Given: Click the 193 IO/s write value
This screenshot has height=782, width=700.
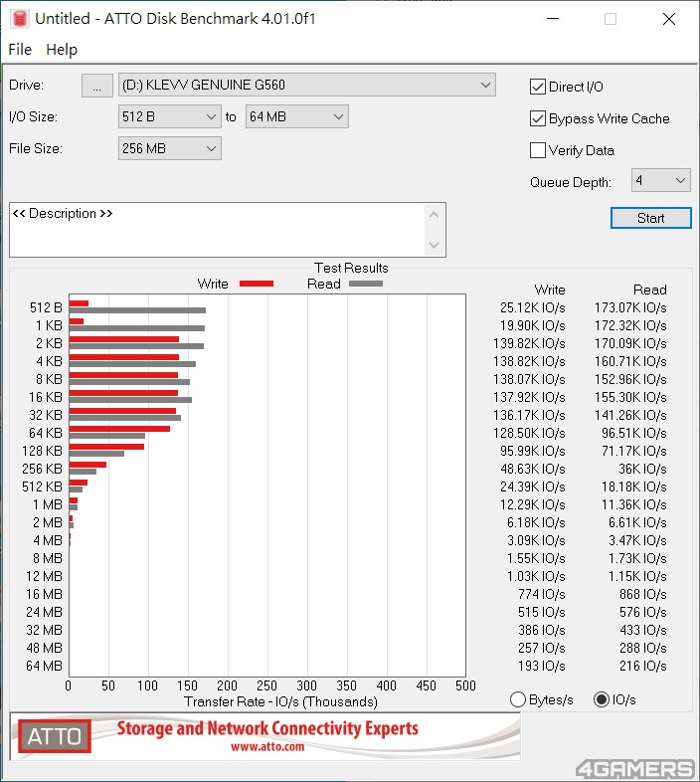Looking at the screenshot, I should [x=542, y=666].
